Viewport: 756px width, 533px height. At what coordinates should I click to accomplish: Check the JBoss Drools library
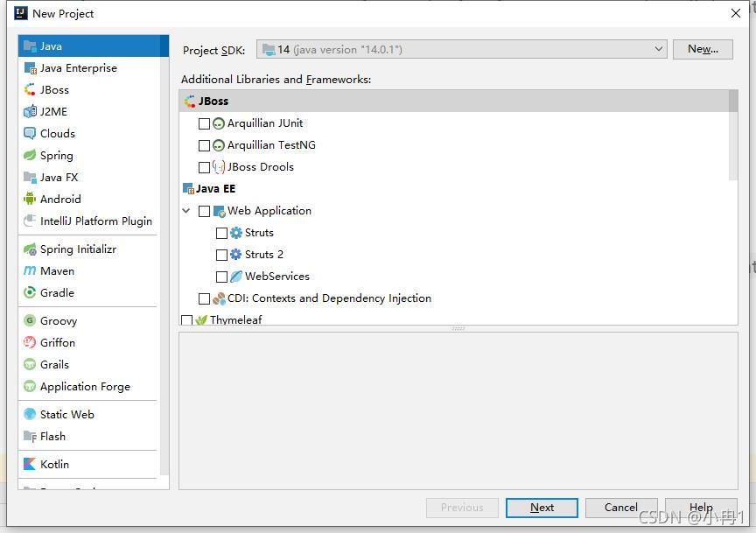pos(205,167)
